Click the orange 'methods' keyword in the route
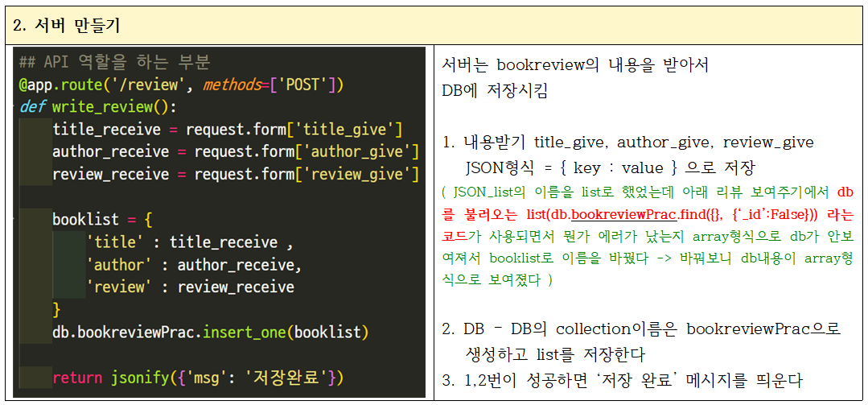 (x=231, y=85)
